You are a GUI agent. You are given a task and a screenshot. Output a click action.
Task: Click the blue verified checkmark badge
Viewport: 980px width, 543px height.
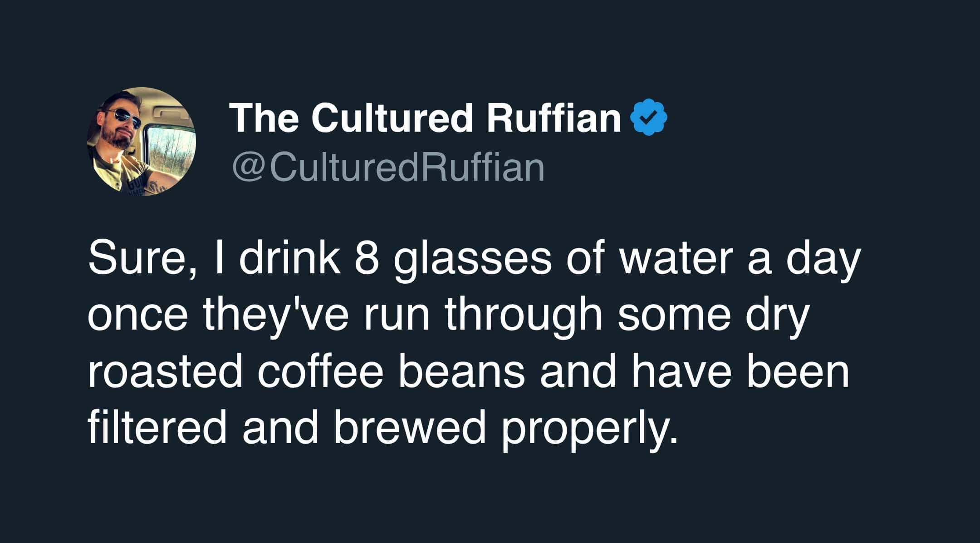[x=649, y=117]
